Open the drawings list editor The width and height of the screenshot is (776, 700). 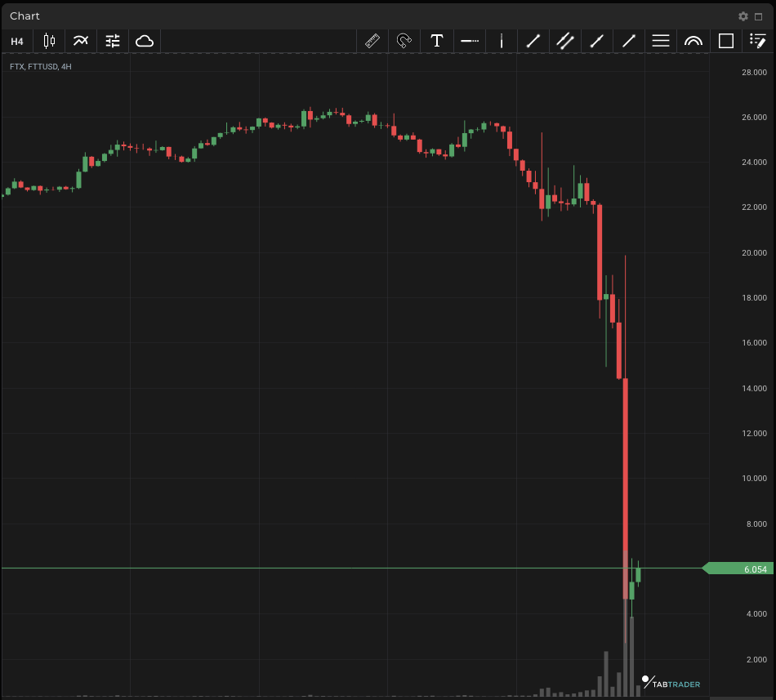pos(758,41)
